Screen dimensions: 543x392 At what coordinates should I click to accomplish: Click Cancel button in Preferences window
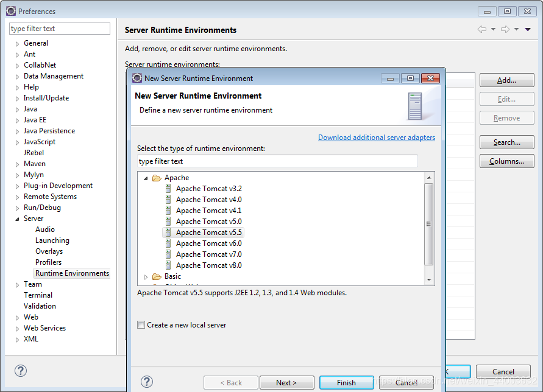coord(503,371)
